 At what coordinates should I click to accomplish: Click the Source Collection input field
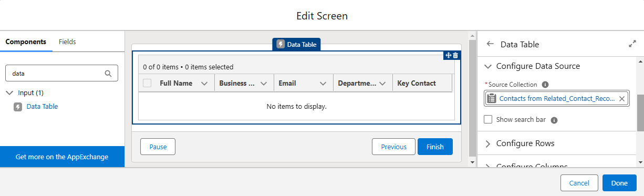[556, 98]
